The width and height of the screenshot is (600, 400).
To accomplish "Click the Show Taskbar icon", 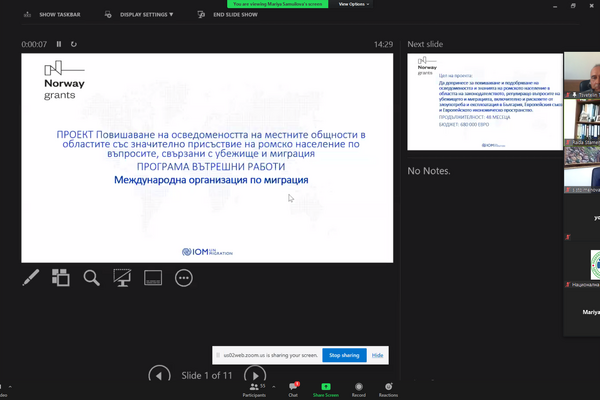I will (28, 15).
